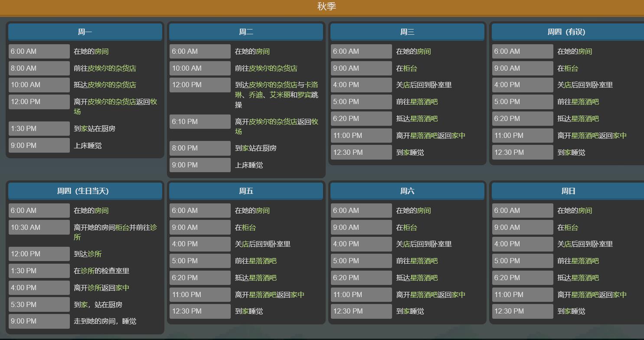Image resolution: width=644 pixels, height=340 pixels.
Task: Open 皮埃尔的杂货店 link in 周二 6:10 PM row
Action: (x=273, y=121)
